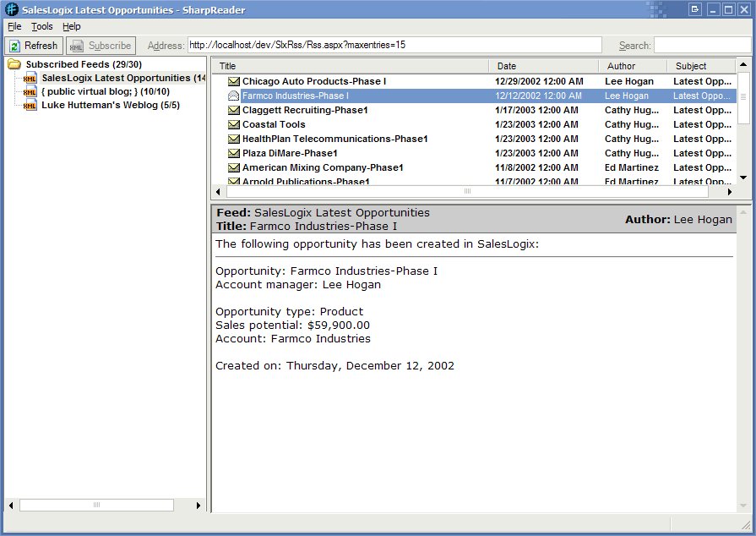Open the Help menu
This screenshot has height=536, width=756.
pos(71,26)
